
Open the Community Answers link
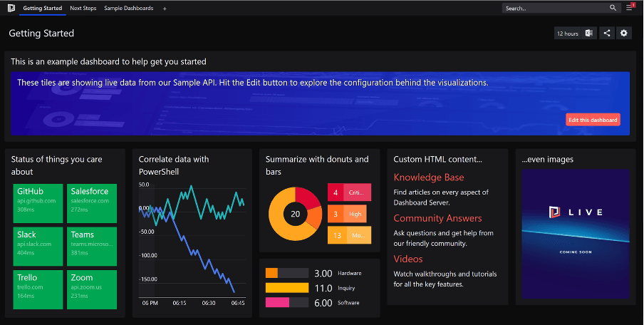coord(437,218)
